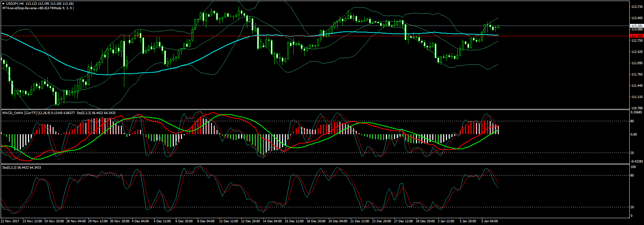Screen dimensions: 644x225
Task: Click the 111.440 price axis label
Action: 637,86
